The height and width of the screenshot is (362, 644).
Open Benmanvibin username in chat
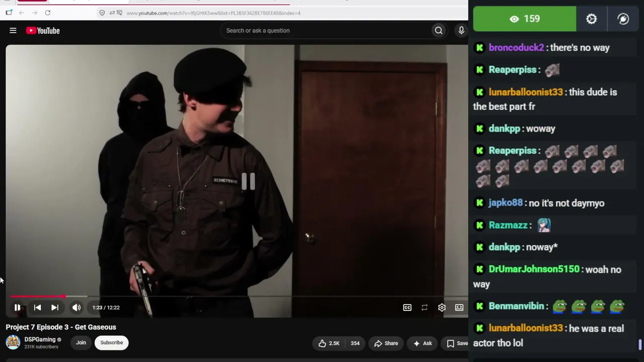517,306
